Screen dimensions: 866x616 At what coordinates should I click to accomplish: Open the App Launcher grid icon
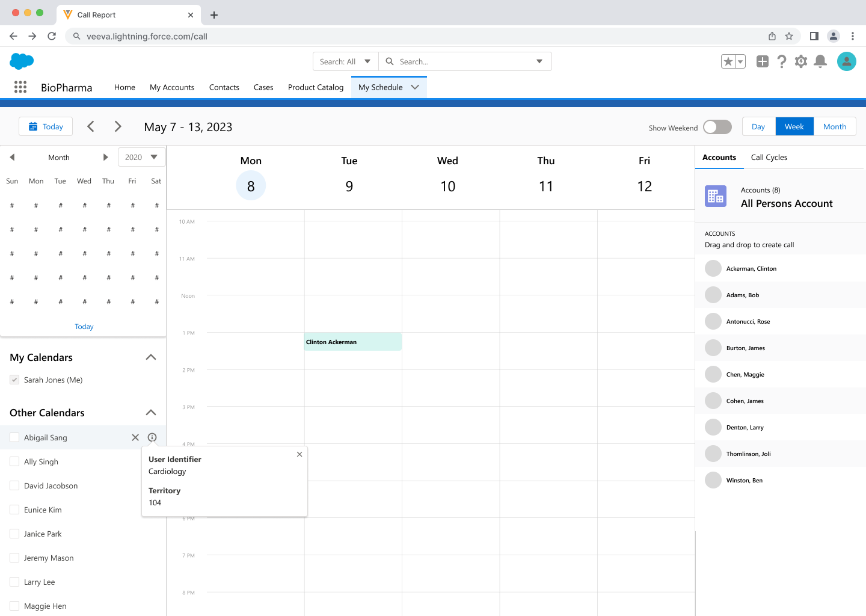(x=20, y=87)
